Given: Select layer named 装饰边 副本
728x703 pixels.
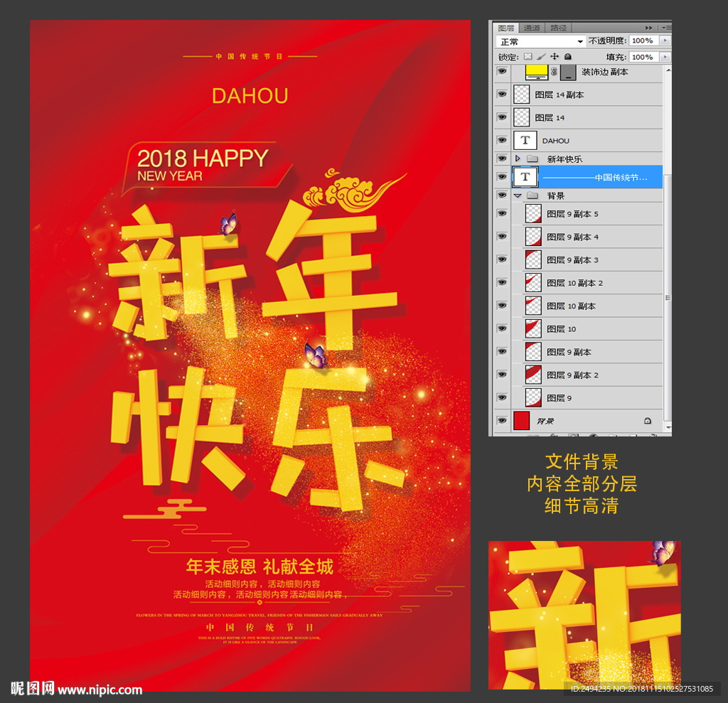Looking at the screenshot, I should 604,72.
